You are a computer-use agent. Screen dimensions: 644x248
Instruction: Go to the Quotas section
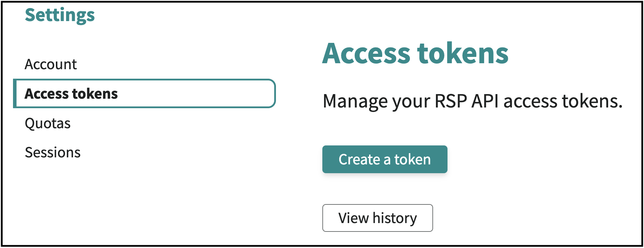pos(48,123)
